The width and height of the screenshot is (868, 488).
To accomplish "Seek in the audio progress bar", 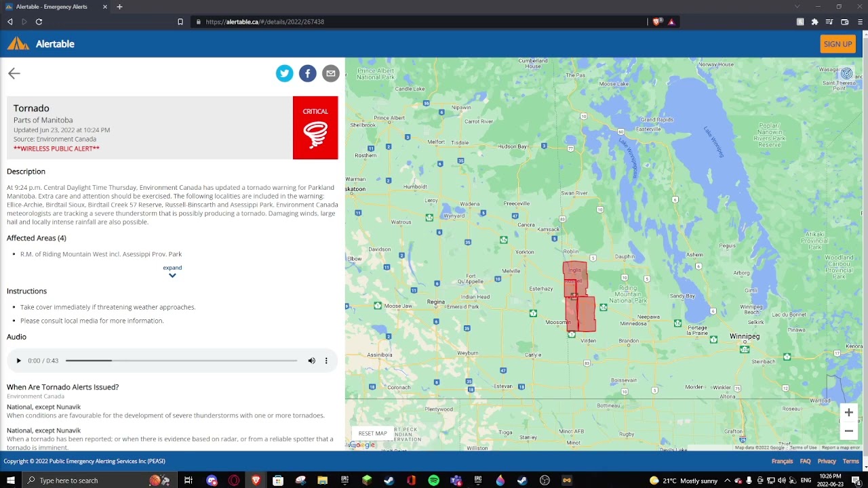I will coord(181,361).
